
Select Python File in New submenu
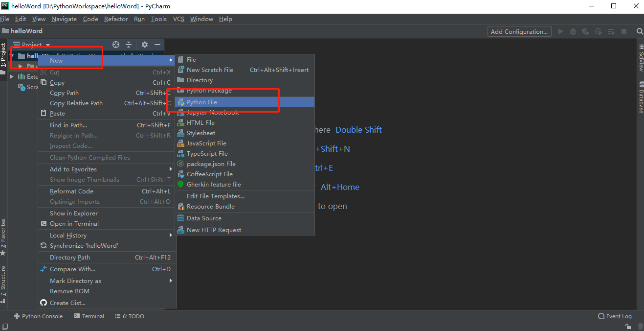pos(245,102)
